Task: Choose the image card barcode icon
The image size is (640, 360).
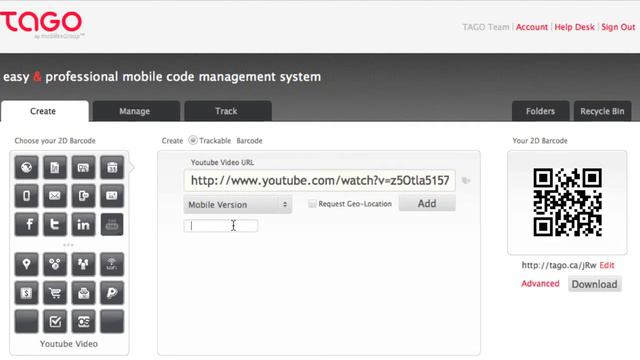Action: (112, 196)
